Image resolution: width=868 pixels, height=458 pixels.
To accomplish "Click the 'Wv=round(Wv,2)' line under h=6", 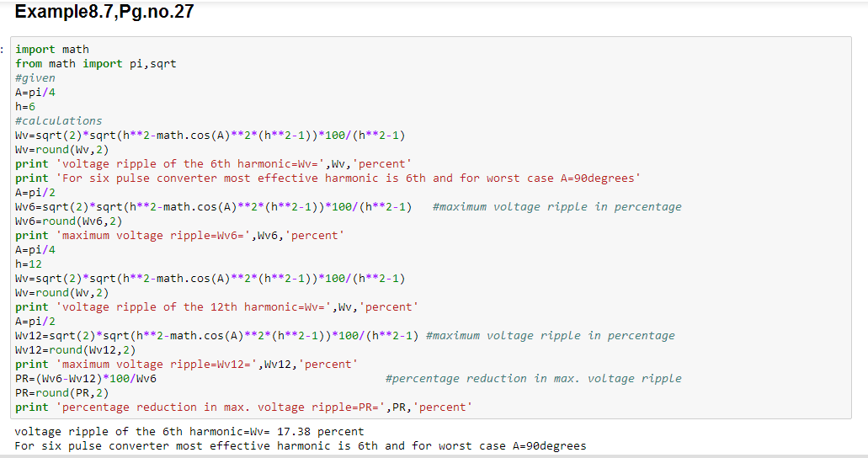I will pos(62,150).
